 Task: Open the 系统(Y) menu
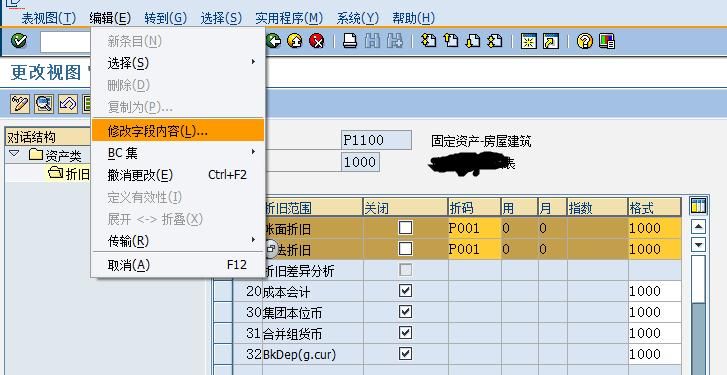(x=358, y=18)
